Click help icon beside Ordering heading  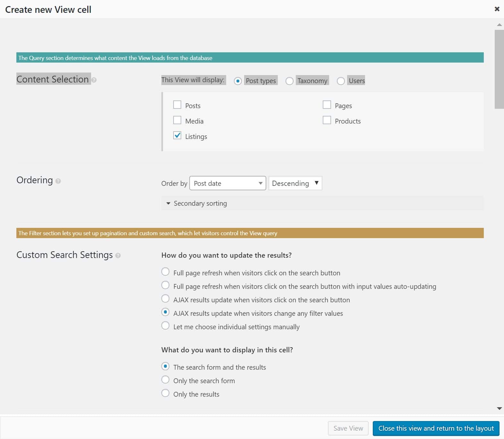pos(58,181)
